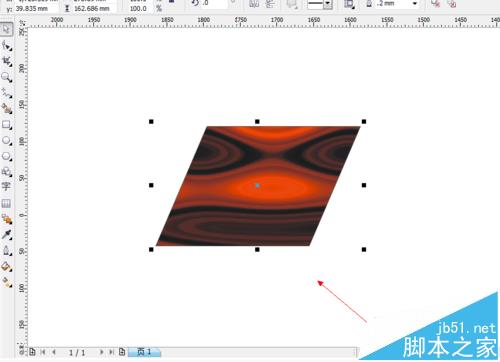Add a page after using right page icon
The height and width of the screenshot is (362, 500).
[122, 351]
